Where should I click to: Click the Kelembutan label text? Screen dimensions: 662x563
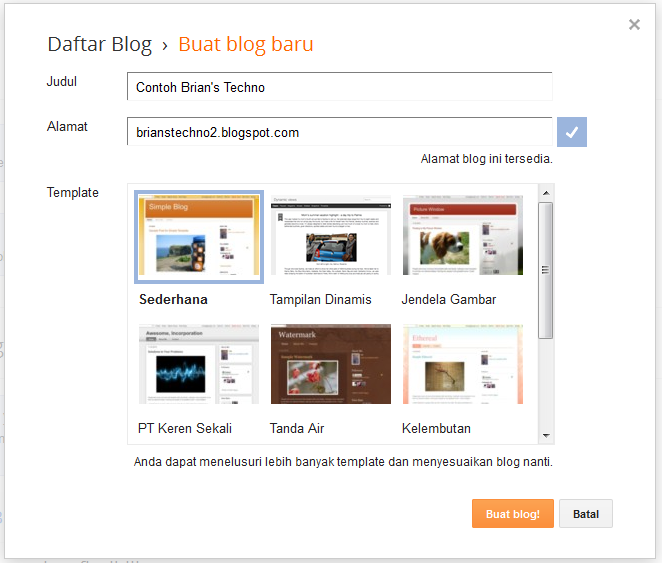pos(436,428)
